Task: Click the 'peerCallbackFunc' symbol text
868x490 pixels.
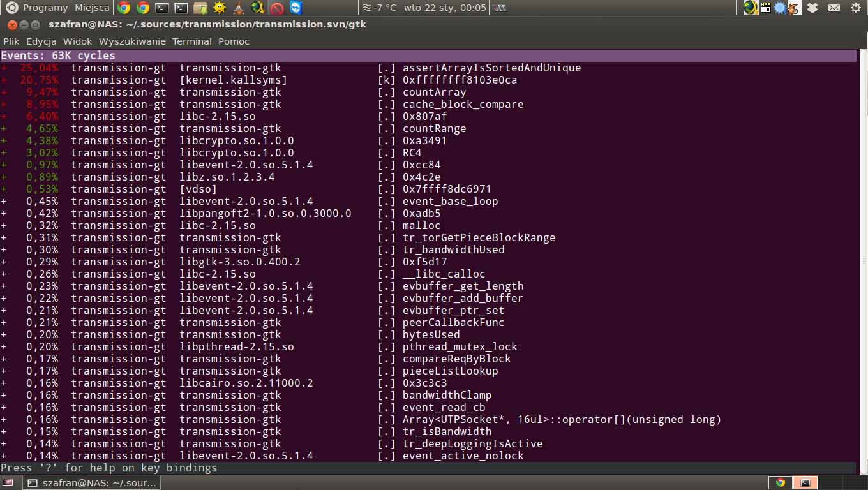Action: click(x=453, y=322)
